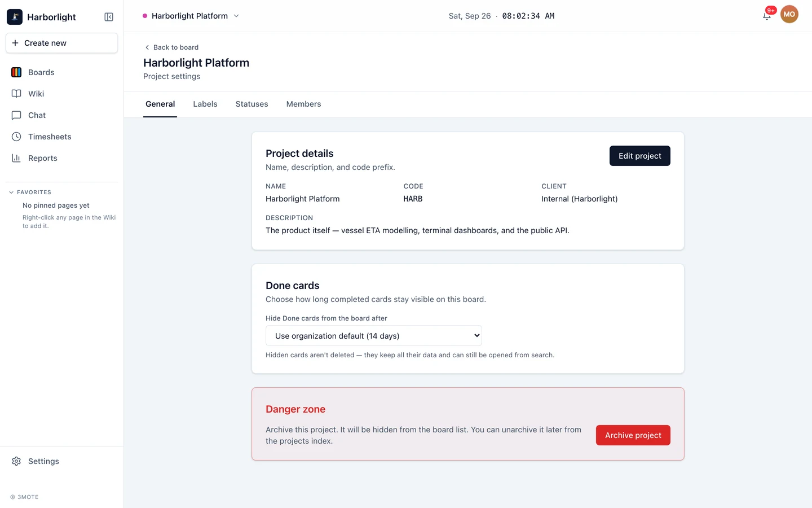
Task: Click the Harborlight Platform name value
Action: pos(303,199)
